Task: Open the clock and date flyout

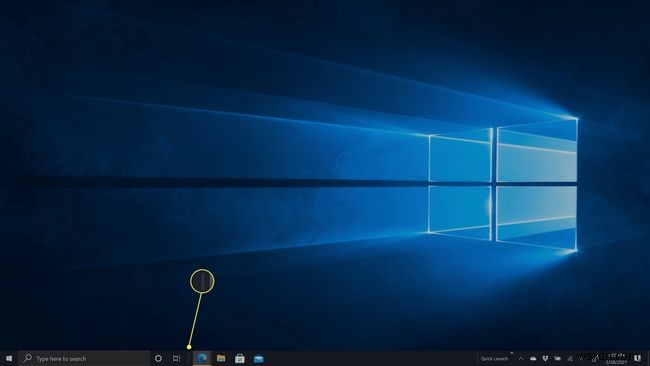Action: pos(616,359)
